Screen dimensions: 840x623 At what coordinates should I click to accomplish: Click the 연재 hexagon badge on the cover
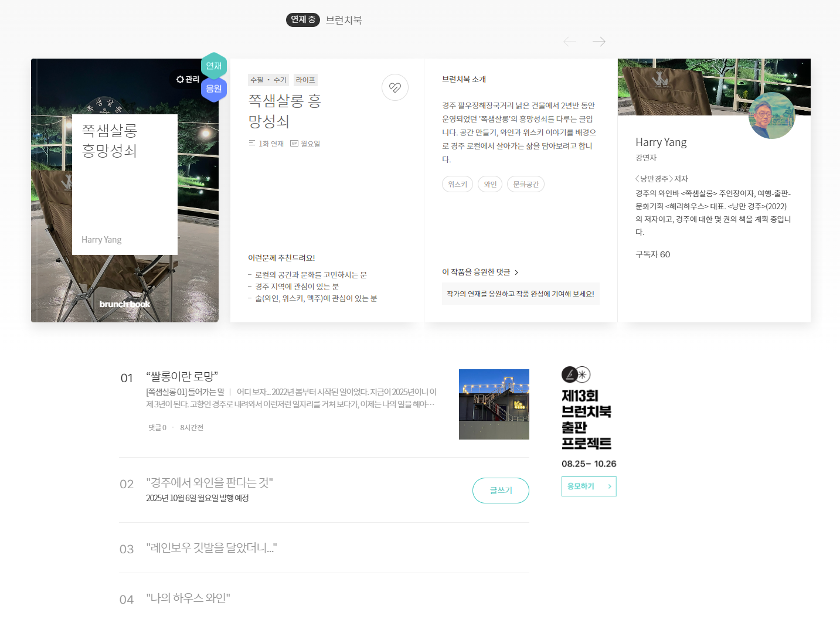tap(213, 65)
